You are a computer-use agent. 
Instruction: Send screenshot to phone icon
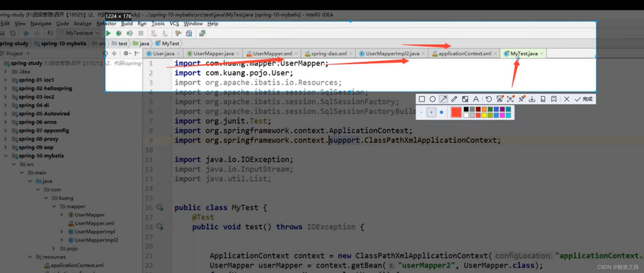tap(543, 99)
